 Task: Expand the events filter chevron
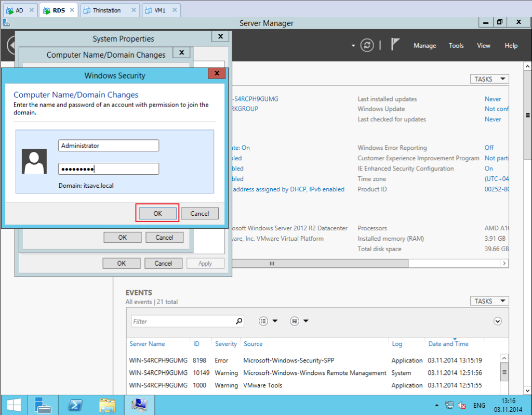(x=497, y=321)
